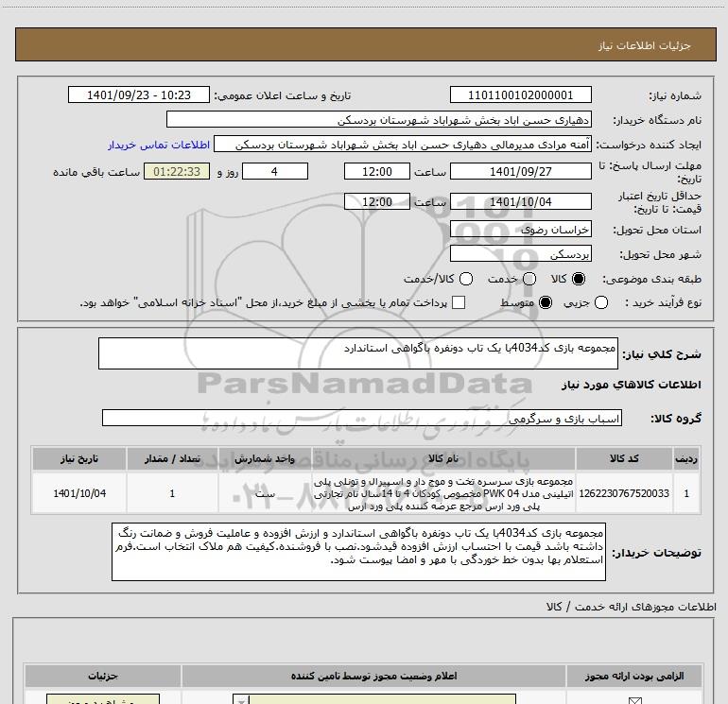Select the خدمت radio button
Screen dimensions: 728x704
pyautogui.click(x=529, y=279)
